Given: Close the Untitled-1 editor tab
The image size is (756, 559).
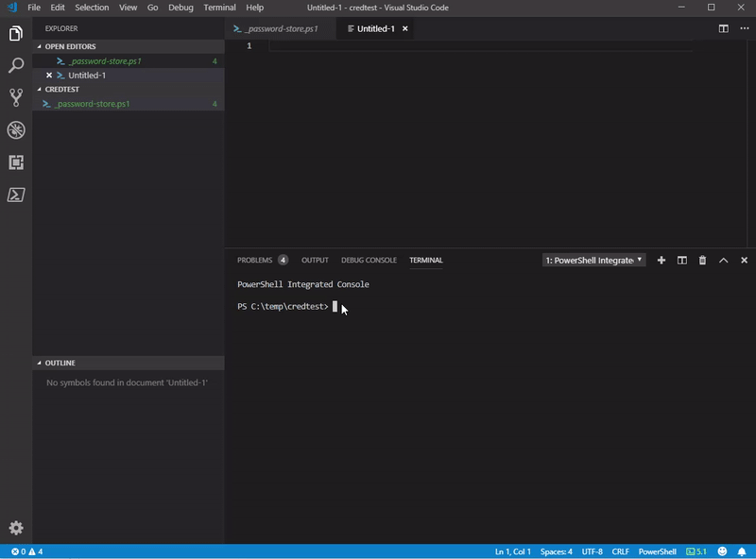Looking at the screenshot, I should point(405,29).
